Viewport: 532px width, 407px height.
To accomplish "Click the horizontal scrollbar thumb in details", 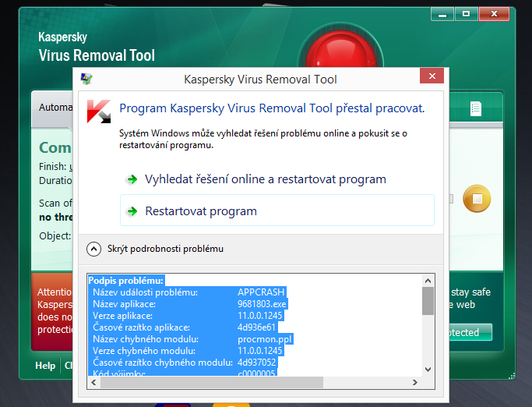I will click(x=212, y=383).
